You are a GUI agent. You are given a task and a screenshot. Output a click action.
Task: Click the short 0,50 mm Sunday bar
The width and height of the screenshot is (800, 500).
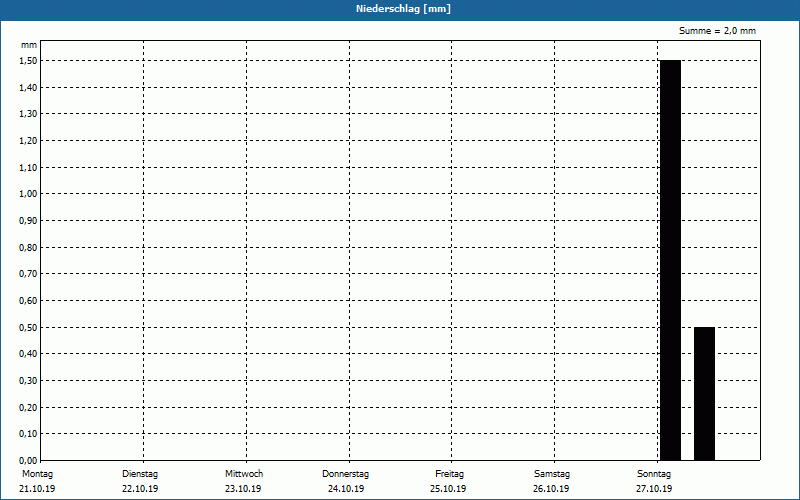[x=704, y=393]
